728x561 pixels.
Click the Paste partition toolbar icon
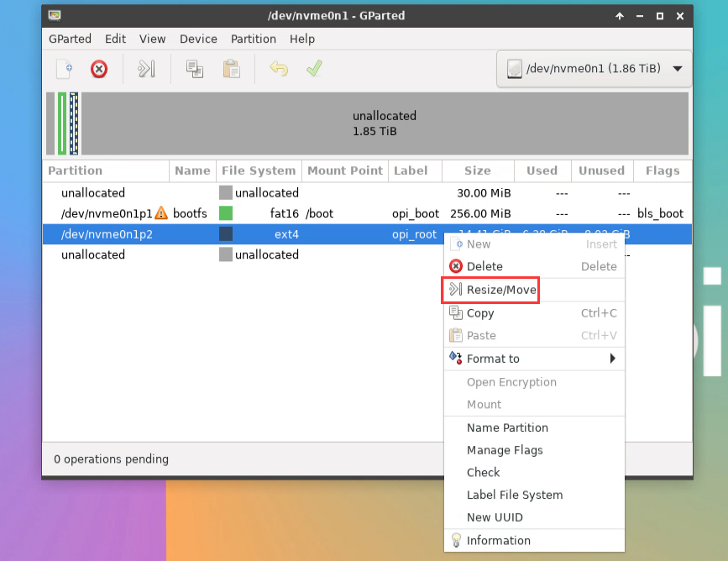(x=232, y=69)
